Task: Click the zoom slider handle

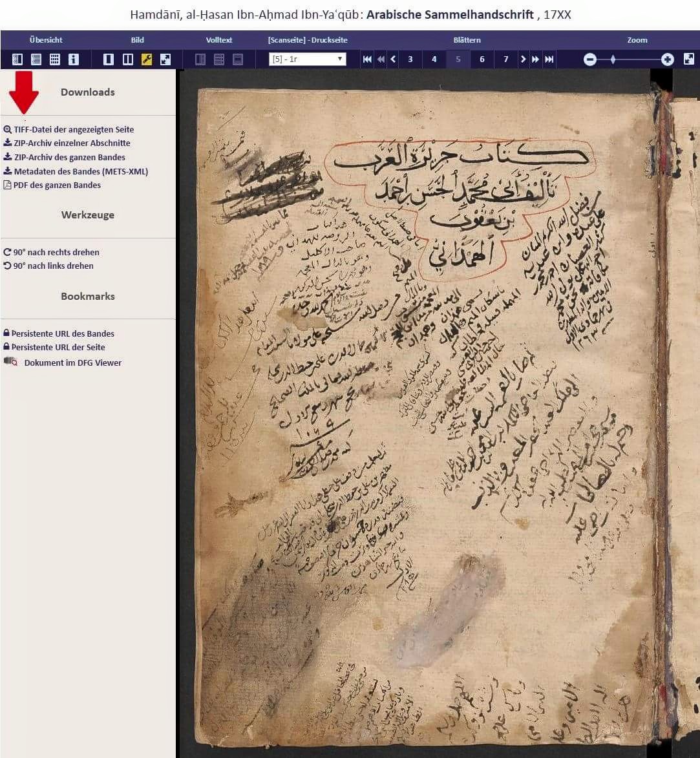Action: coord(613,59)
